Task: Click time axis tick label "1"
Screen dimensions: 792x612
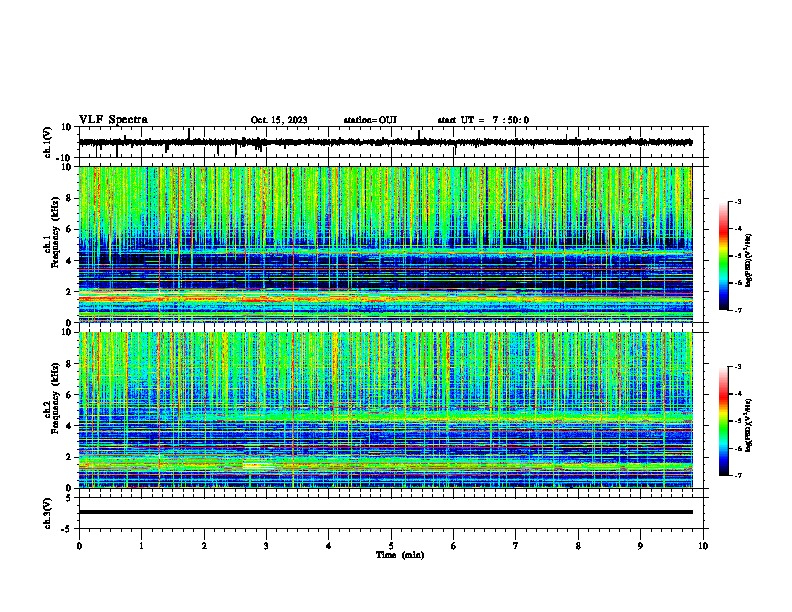Action: coord(141,546)
